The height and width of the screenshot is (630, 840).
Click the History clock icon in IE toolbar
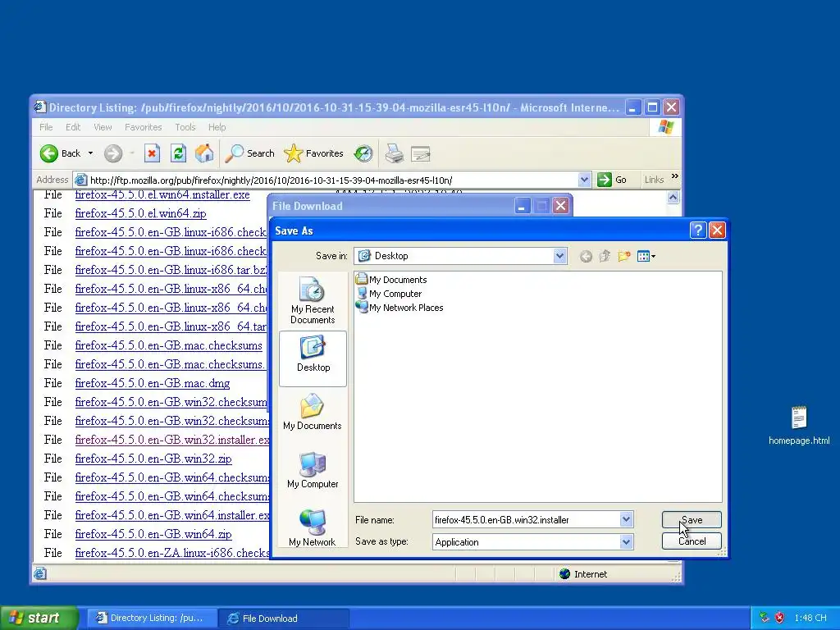pos(363,153)
